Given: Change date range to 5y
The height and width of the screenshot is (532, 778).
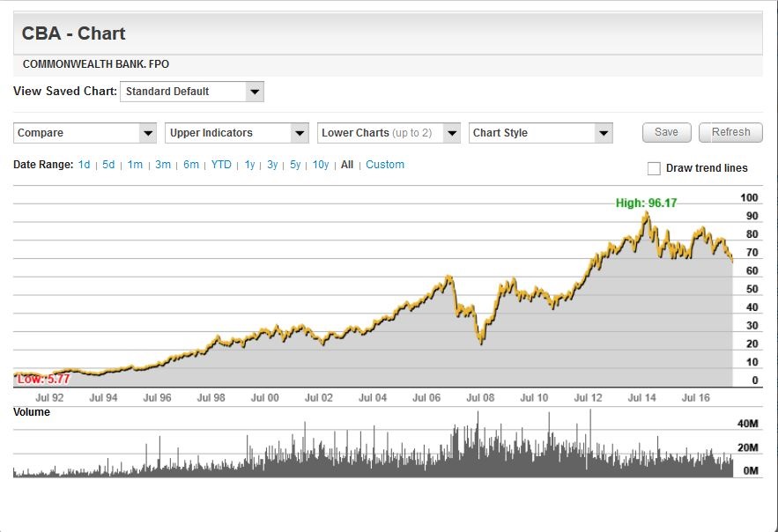Looking at the screenshot, I should [x=295, y=165].
